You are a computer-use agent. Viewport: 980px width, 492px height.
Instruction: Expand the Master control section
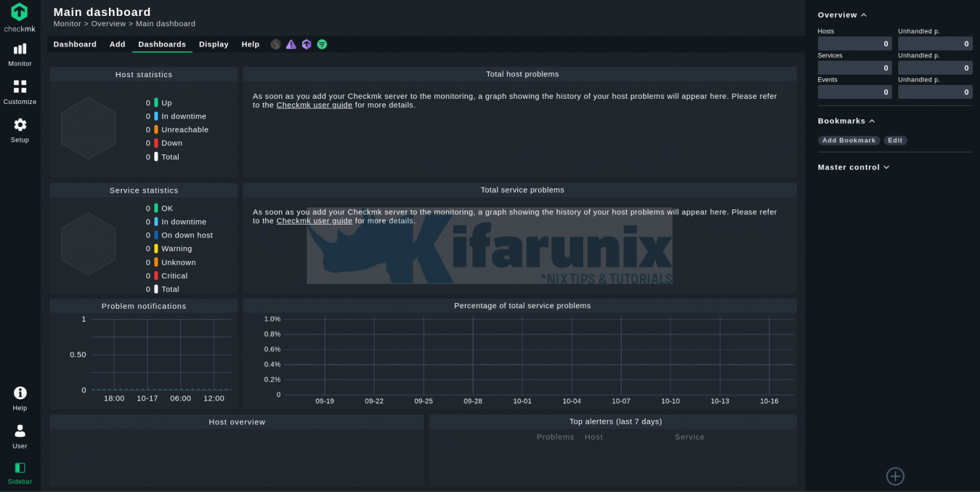click(x=886, y=167)
